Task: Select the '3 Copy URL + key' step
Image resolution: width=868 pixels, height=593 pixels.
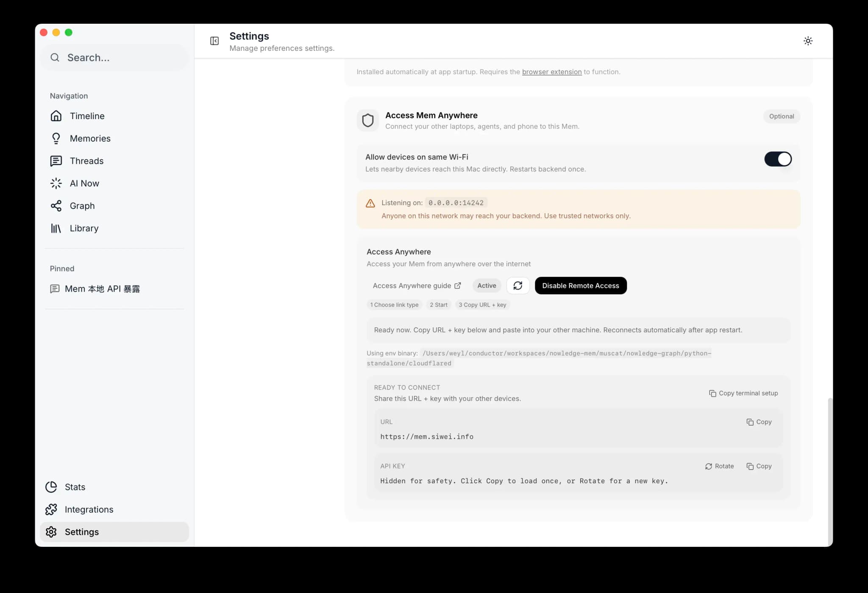Action: [x=482, y=305]
